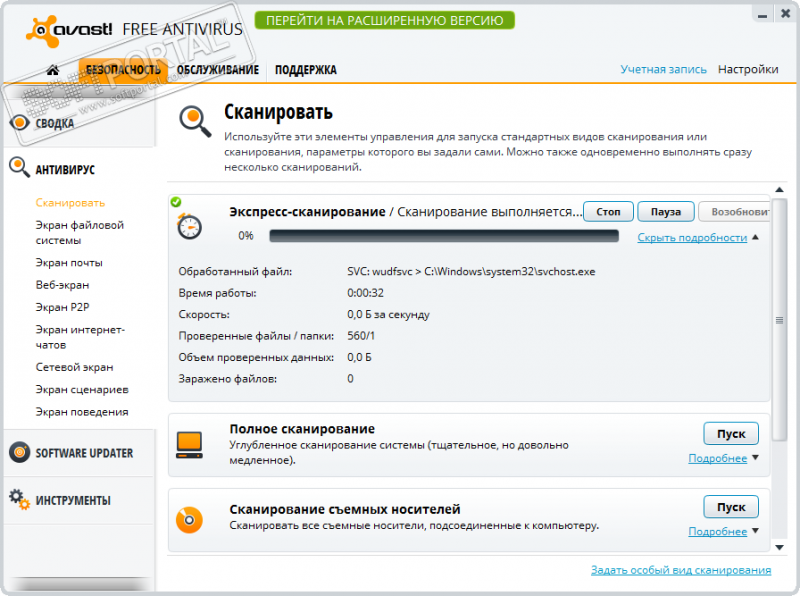Open Настройки
Image resolution: width=800 pixels, height=596 pixels.
click(x=748, y=69)
